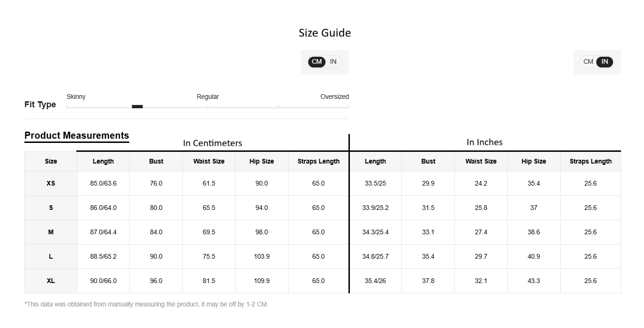Click the centimeters Straps Length header
The height and width of the screenshot is (328, 644).
(x=318, y=161)
